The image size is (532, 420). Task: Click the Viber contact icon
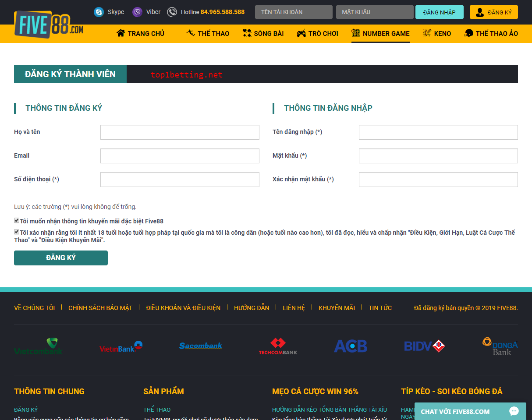tap(137, 12)
